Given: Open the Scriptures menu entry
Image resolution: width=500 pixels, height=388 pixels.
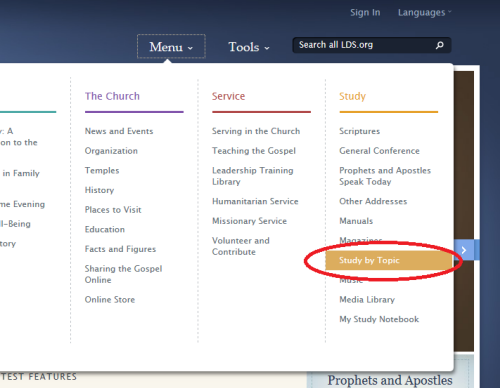Looking at the screenshot, I should click(359, 131).
